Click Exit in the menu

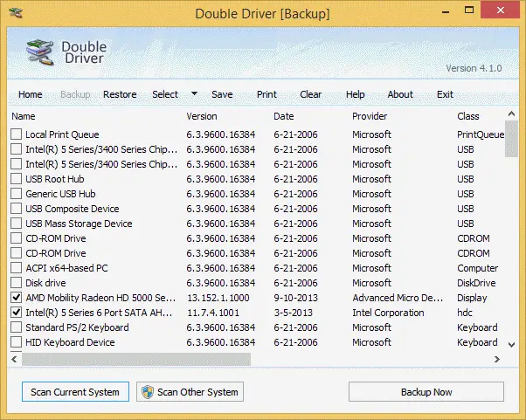tap(445, 94)
